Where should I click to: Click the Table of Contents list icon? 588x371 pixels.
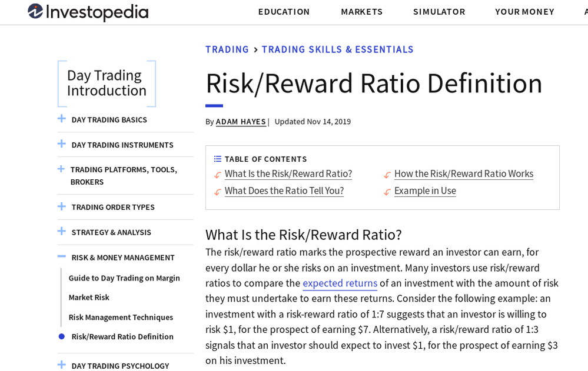click(x=218, y=159)
